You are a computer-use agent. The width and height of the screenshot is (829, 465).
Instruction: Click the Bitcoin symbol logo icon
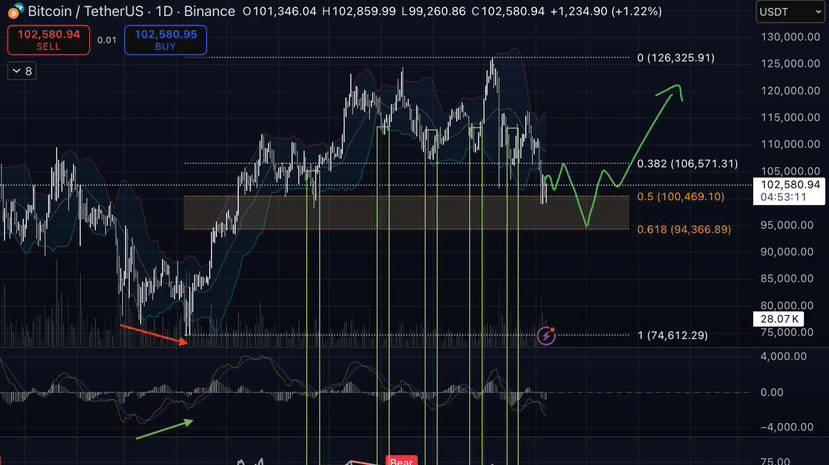(x=15, y=11)
